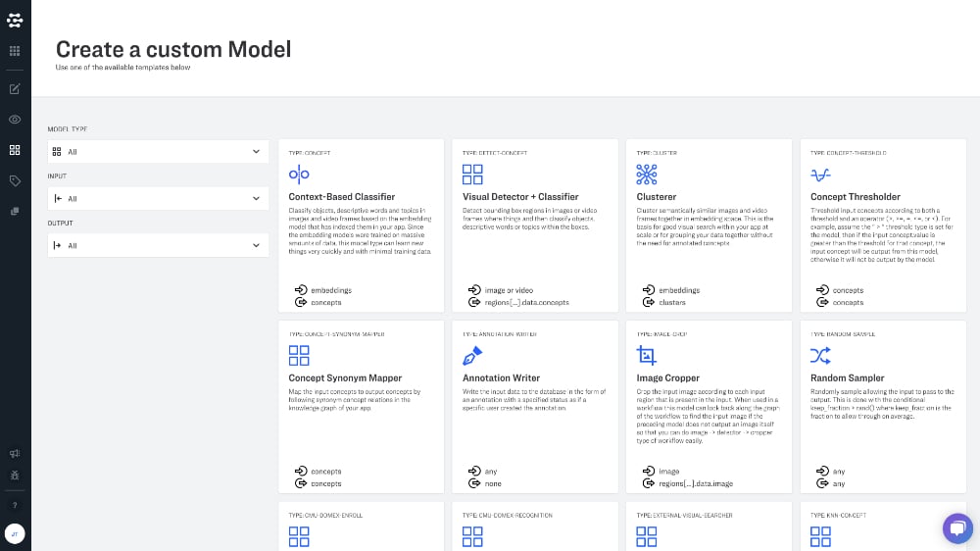The height and width of the screenshot is (551, 980).
Task: Open the help question mark icon
Action: pyautogui.click(x=15, y=505)
